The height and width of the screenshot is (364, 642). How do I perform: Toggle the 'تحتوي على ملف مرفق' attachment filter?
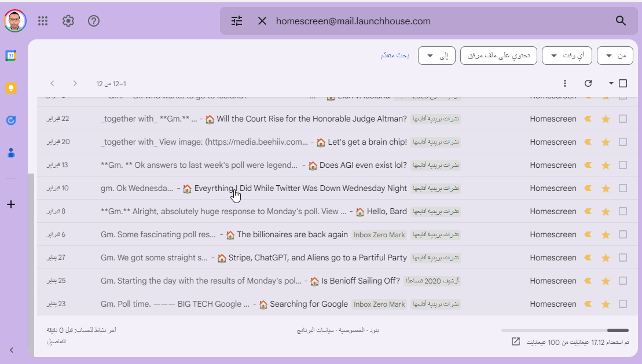click(x=498, y=56)
